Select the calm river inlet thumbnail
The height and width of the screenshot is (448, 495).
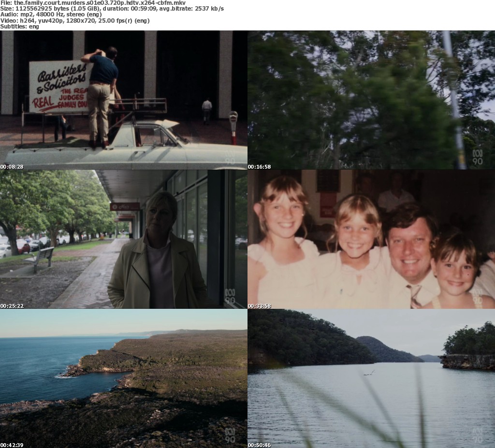pos(371,378)
